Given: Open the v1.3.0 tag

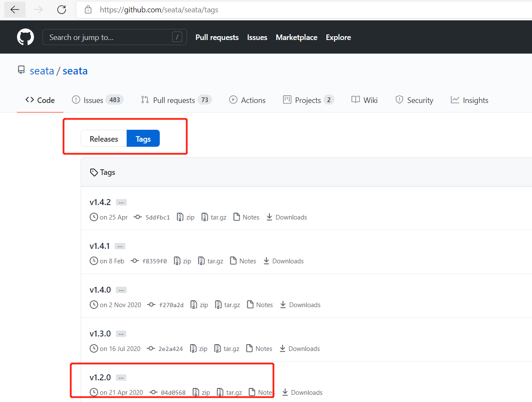Looking at the screenshot, I should [x=100, y=334].
